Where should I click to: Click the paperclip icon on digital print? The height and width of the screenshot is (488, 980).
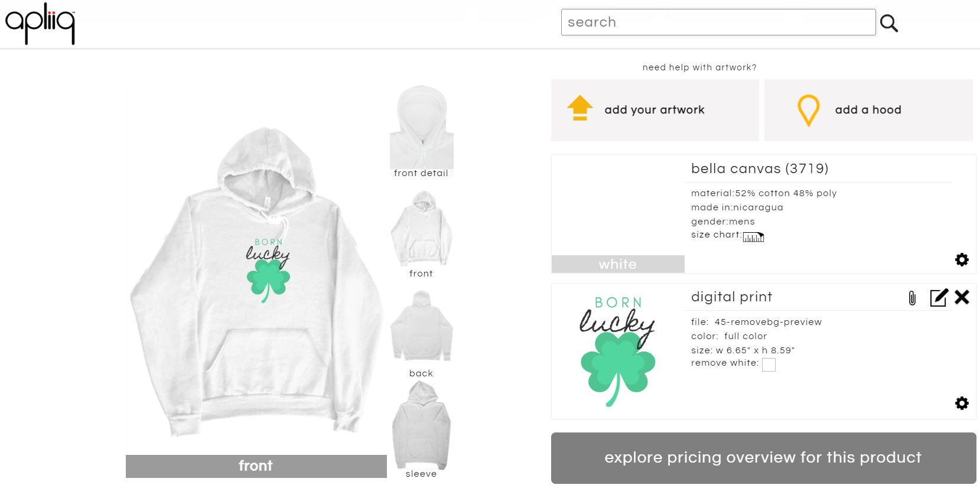tap(911, 298)
